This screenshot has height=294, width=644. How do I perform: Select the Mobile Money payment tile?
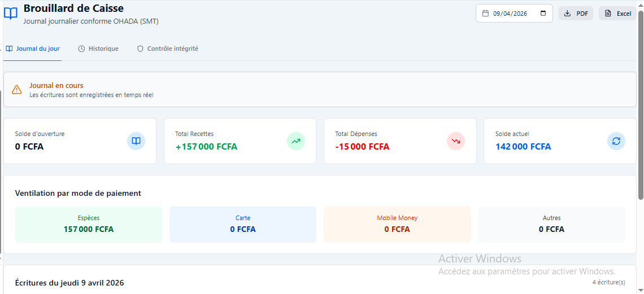pos(397,224)
